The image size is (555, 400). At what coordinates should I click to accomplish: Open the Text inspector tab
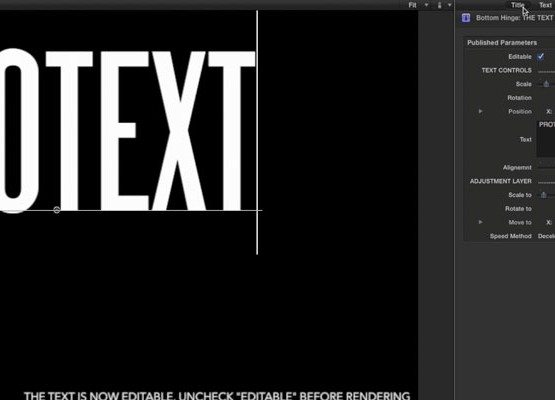(545, 5)
